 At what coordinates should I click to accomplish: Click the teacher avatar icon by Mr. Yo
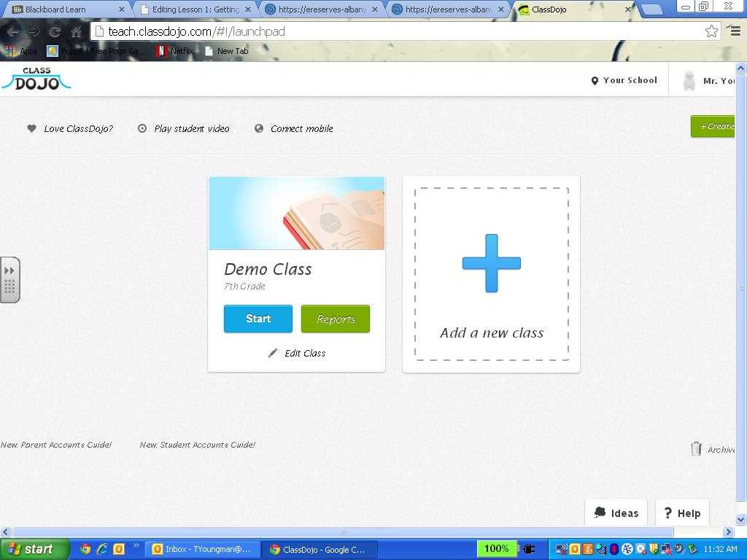(x=689, y=80)
